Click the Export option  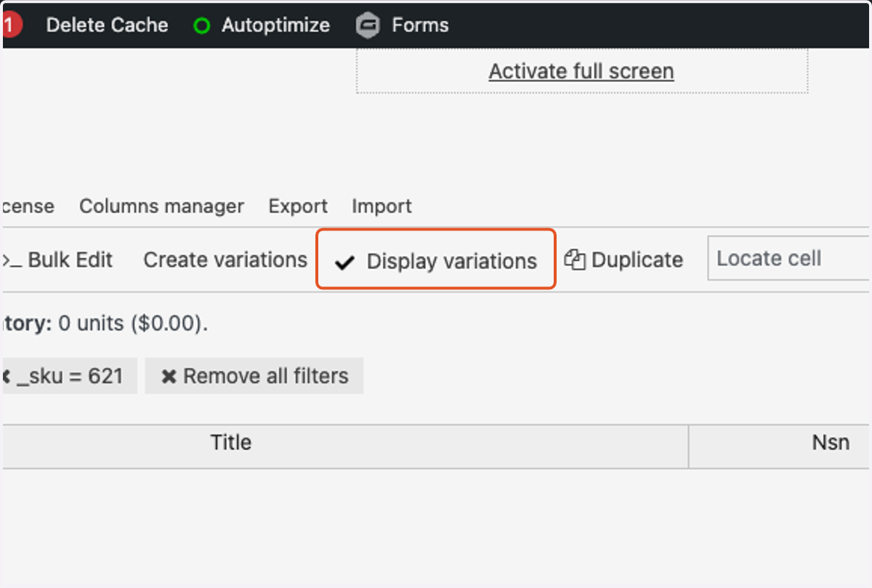click(x=298, y=206)
